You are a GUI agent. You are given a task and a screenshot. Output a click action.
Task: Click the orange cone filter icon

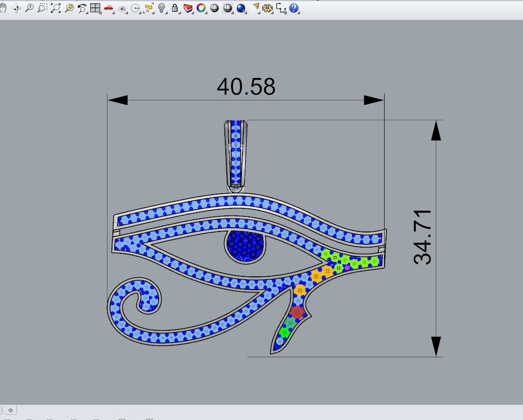coord(256,8)
